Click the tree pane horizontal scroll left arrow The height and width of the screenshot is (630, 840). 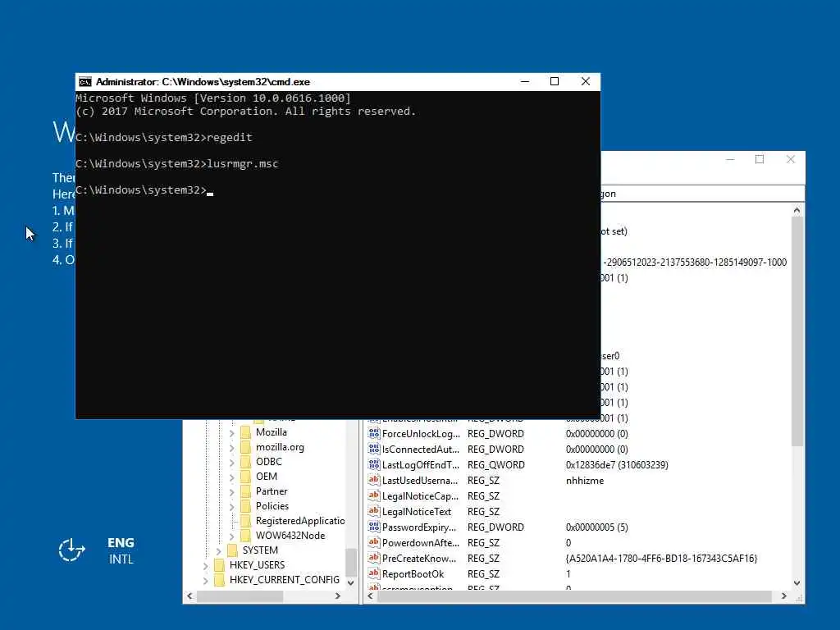189,596
